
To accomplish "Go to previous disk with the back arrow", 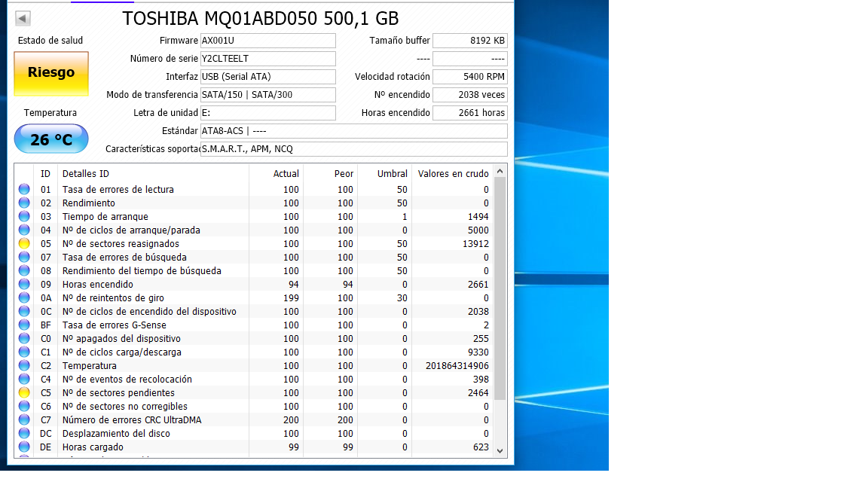I will click(x=22, y=18).
